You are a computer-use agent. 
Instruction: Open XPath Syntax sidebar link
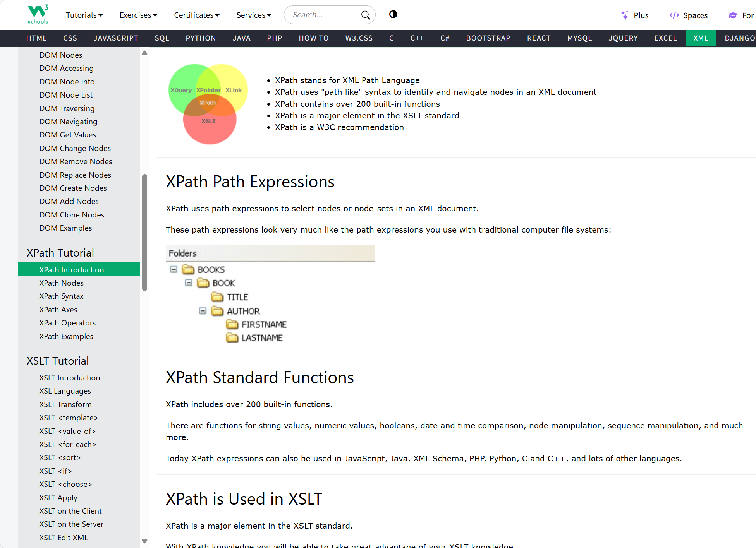click(61, 296)
